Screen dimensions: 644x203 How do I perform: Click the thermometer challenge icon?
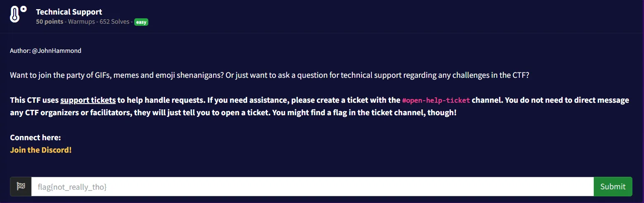coord(18,15)
